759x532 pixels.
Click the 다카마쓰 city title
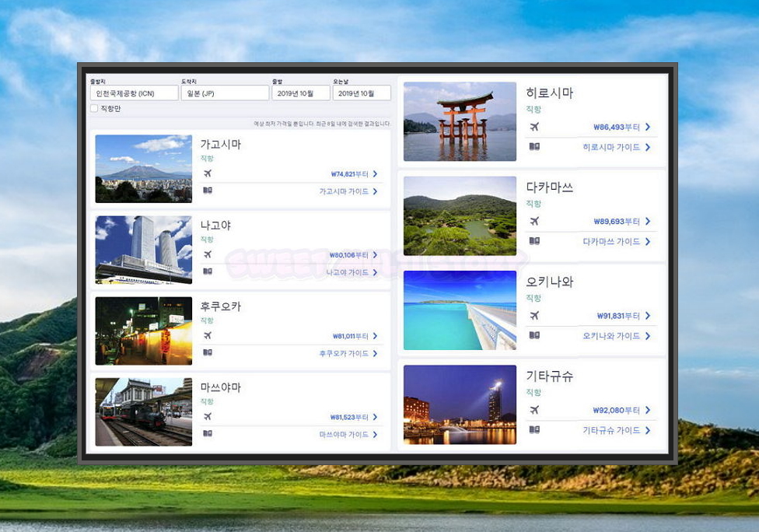(x=550, y=187)
